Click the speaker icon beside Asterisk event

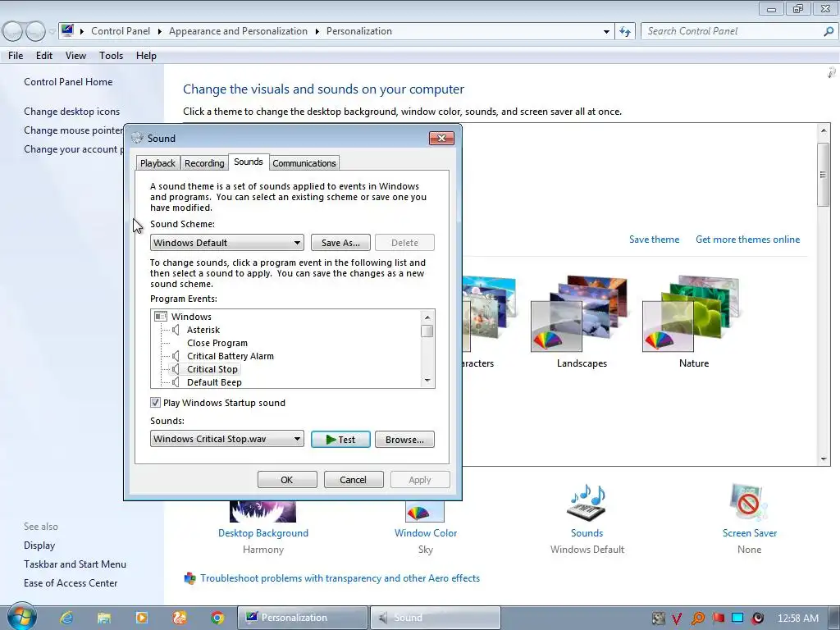(x=176, y=330)
